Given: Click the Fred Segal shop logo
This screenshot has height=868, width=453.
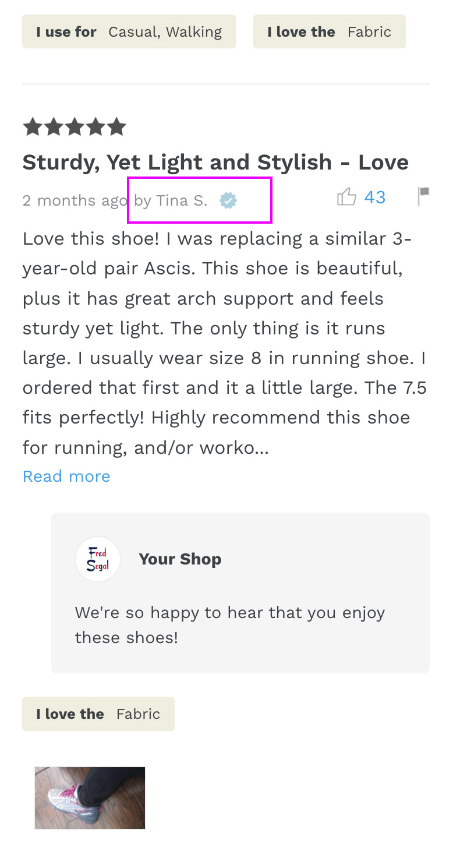Looking at the screenshot, I should (98, 559).
